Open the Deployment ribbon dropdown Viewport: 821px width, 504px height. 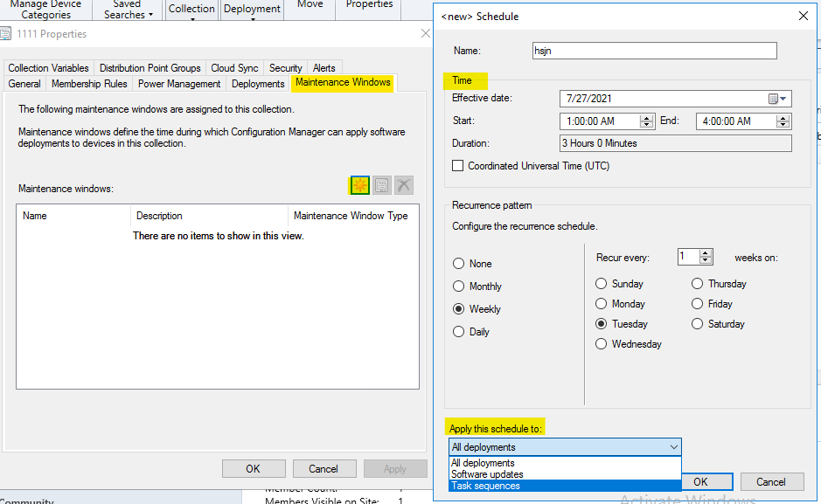point(252,10)
